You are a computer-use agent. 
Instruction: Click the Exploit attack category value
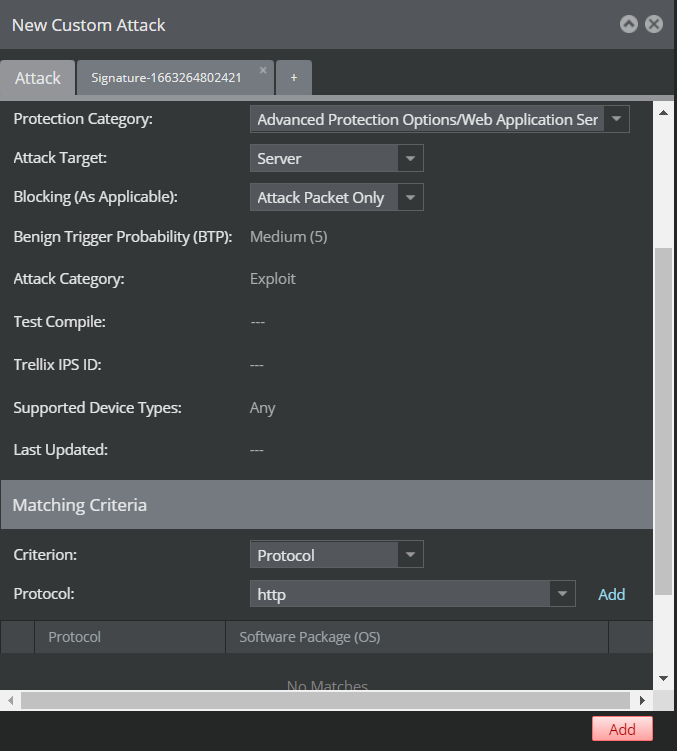pos(273,279)
